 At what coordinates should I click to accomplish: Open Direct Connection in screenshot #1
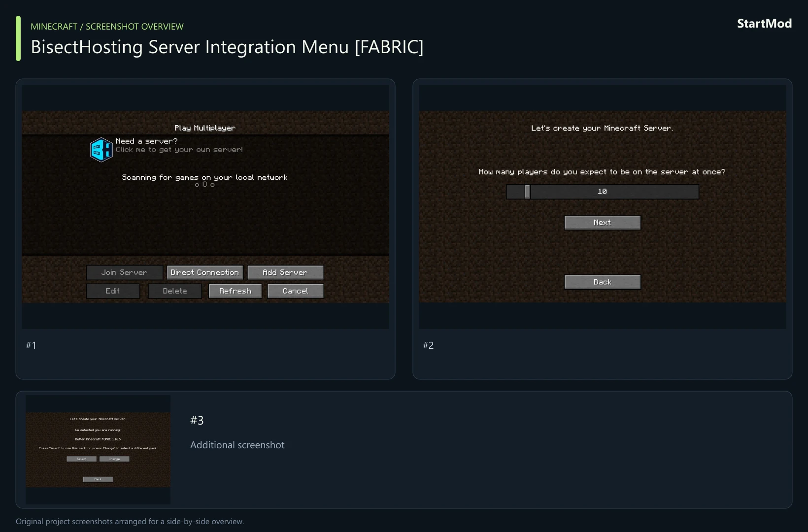[x=205, y=272]
